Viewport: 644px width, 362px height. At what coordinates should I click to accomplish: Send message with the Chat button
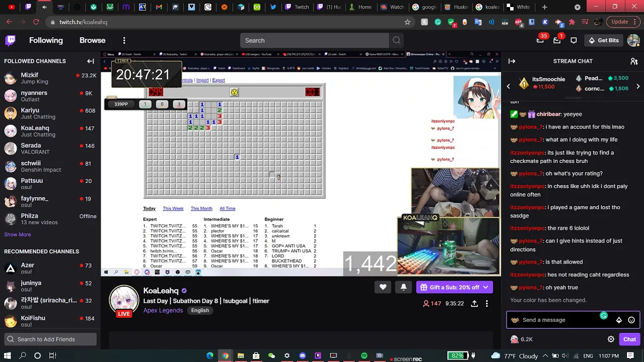coord(629,339)
